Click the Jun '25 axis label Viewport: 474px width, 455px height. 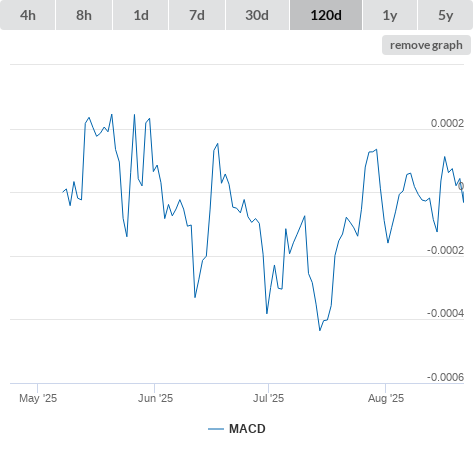pyautogui.click(x=155, y=398)
